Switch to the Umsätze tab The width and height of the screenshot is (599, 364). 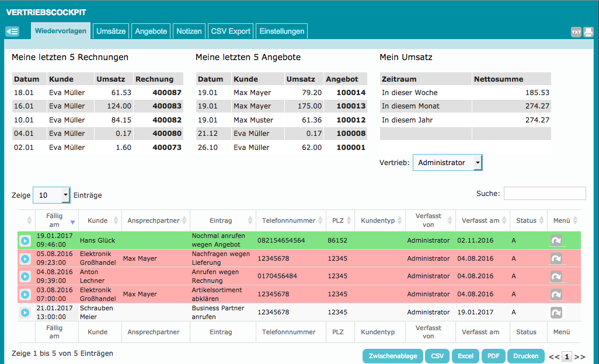111,32
